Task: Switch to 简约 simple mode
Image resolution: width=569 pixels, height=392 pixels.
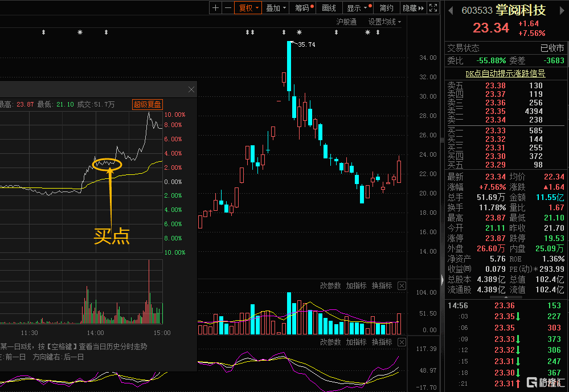Action: pyautogui.click(x=387, y=7)
